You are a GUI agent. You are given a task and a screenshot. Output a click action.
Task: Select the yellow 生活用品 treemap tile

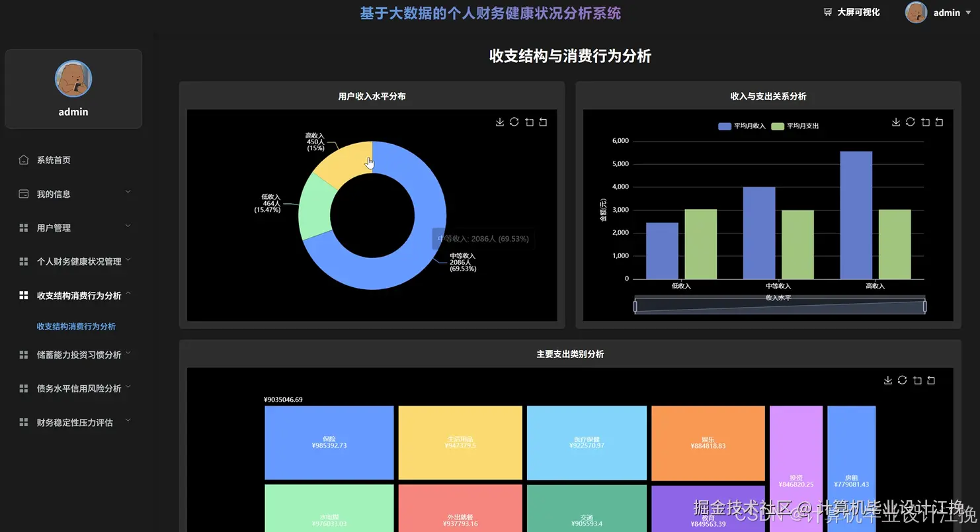coord(460,443)
